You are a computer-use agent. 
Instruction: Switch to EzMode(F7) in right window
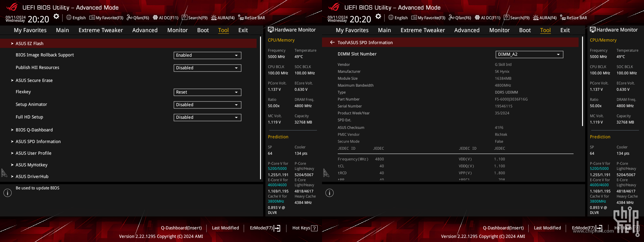[587, 228]
